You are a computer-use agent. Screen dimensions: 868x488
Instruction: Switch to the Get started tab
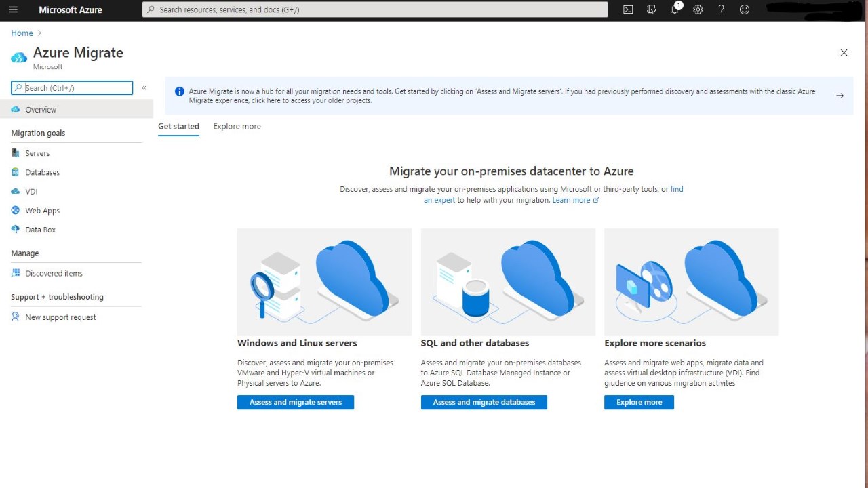(178, 126)
